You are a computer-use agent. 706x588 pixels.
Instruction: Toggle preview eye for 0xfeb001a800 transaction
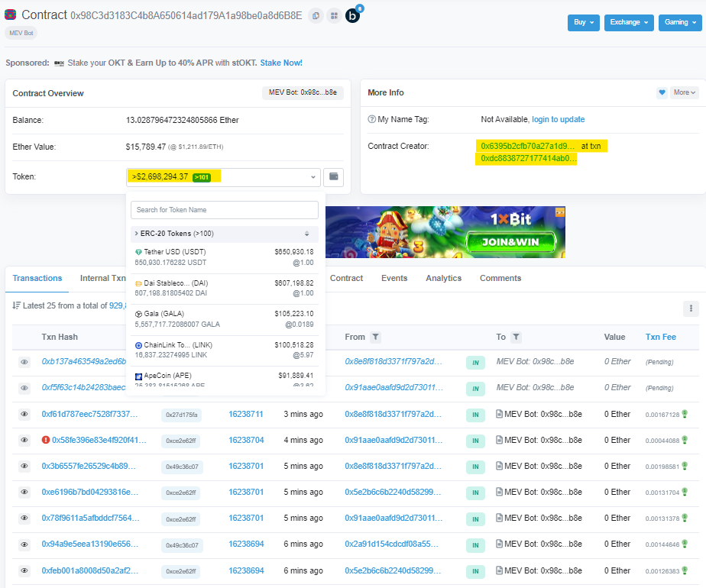click(x=24, y=570)
